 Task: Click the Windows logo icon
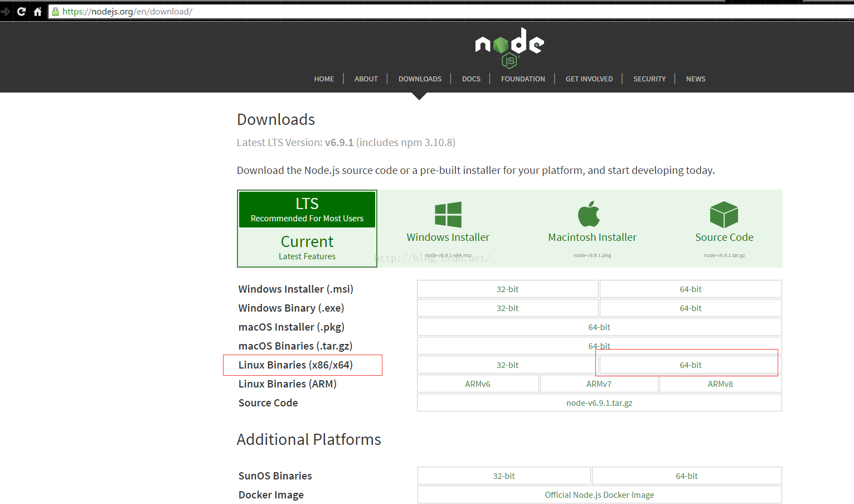[x=448, y=215]
